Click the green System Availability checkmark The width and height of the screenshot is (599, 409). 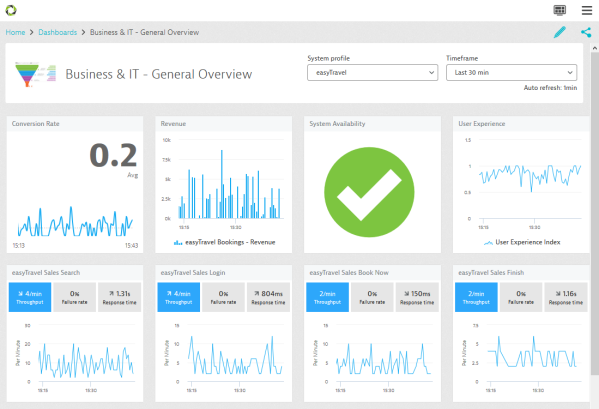tap(369, 192)
